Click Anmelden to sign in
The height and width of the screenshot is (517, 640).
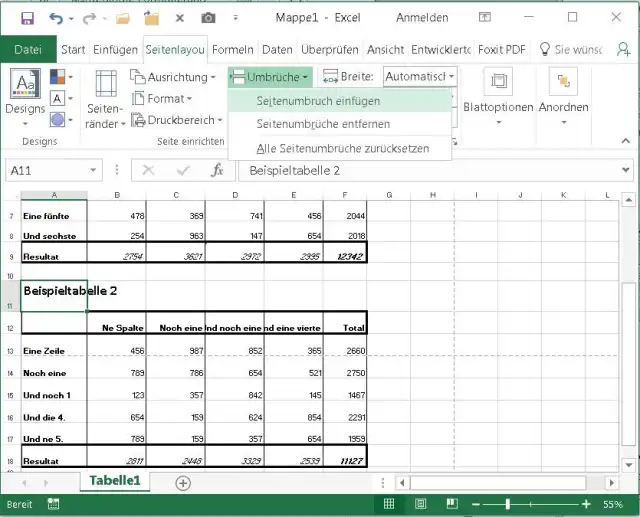422,18
